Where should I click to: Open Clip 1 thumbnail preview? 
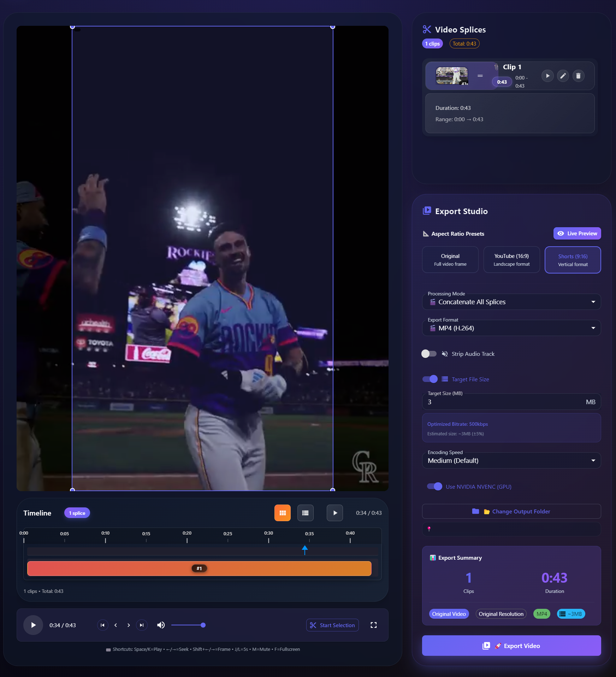coord(452,76)
